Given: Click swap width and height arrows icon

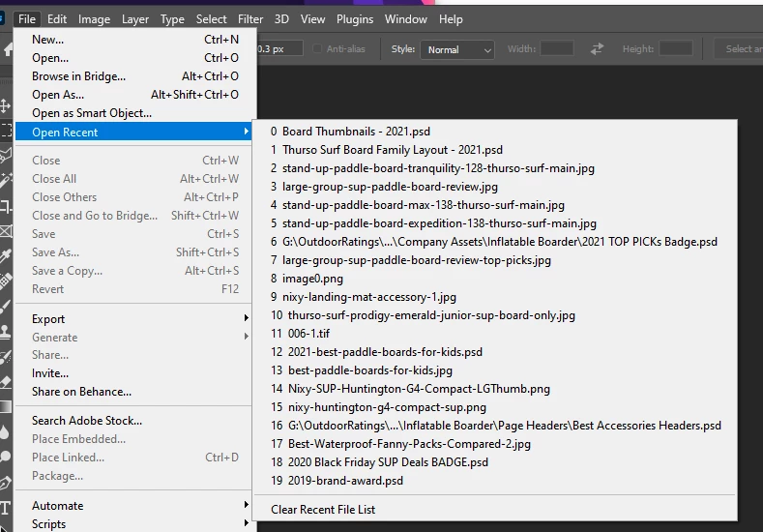Looking at the screenshot, I should tap(597, 48).
